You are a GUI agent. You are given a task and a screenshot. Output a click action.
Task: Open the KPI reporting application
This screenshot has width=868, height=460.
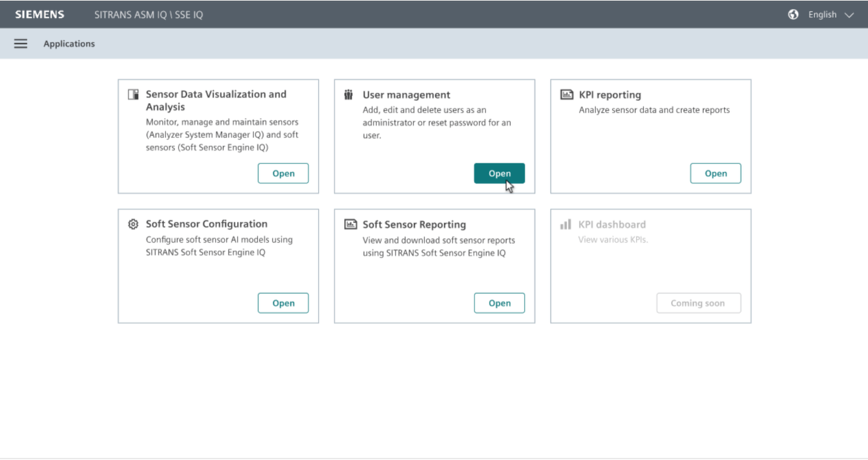(716, 173)
